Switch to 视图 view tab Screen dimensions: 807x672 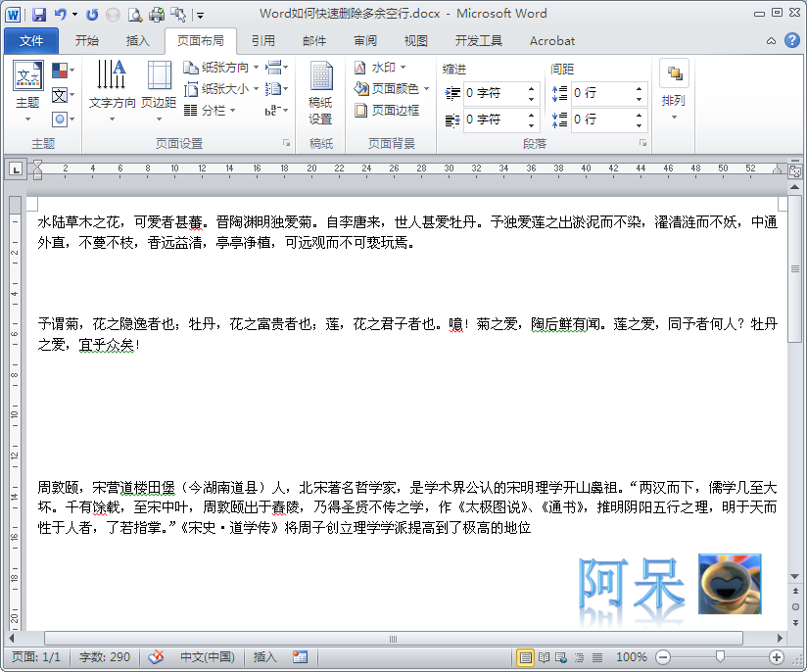pos(416,41)
